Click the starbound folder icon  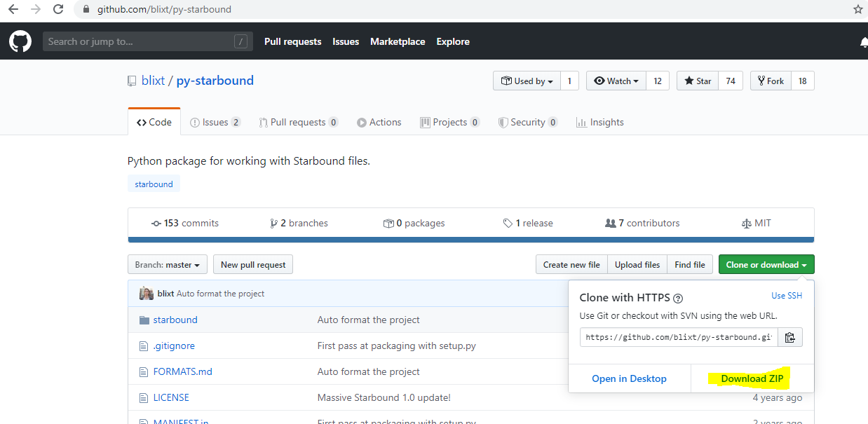[144, 320]
